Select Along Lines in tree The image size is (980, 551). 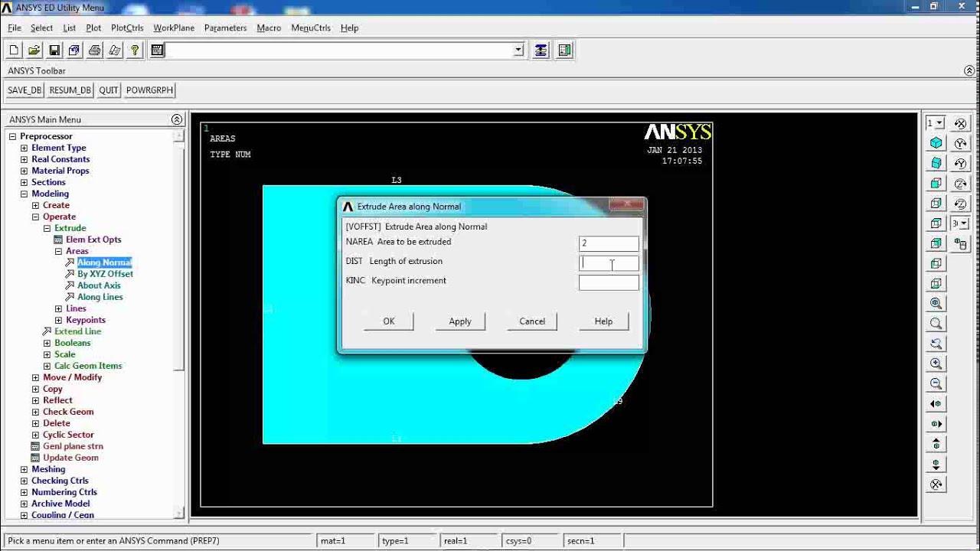click(100, 297)
